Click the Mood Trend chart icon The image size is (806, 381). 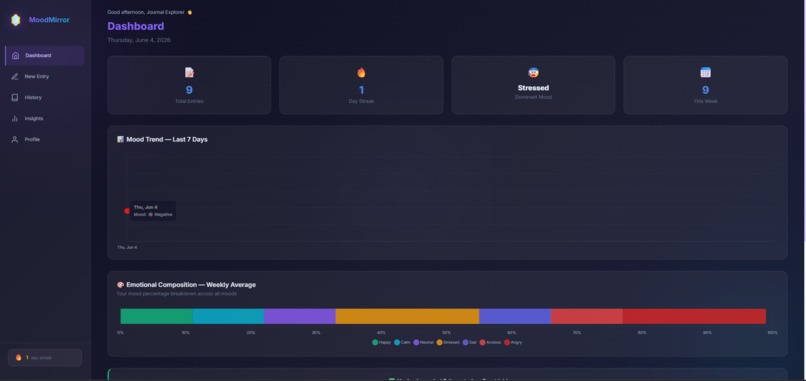point(120,139)
